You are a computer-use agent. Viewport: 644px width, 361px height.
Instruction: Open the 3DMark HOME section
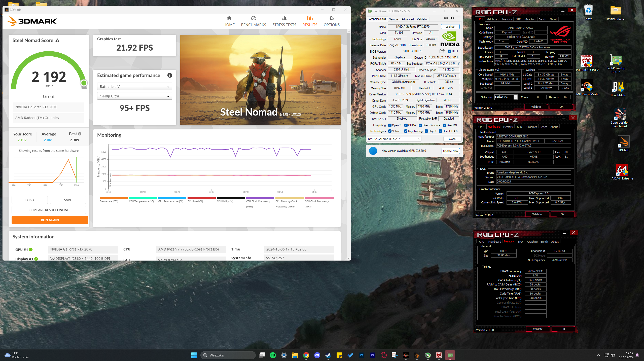tap(229, 21)
